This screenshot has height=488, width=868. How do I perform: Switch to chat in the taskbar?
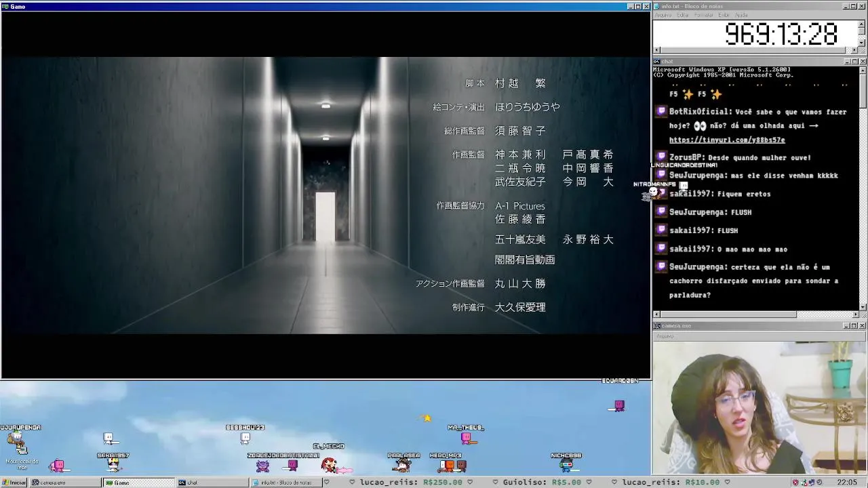click(212, 483)
